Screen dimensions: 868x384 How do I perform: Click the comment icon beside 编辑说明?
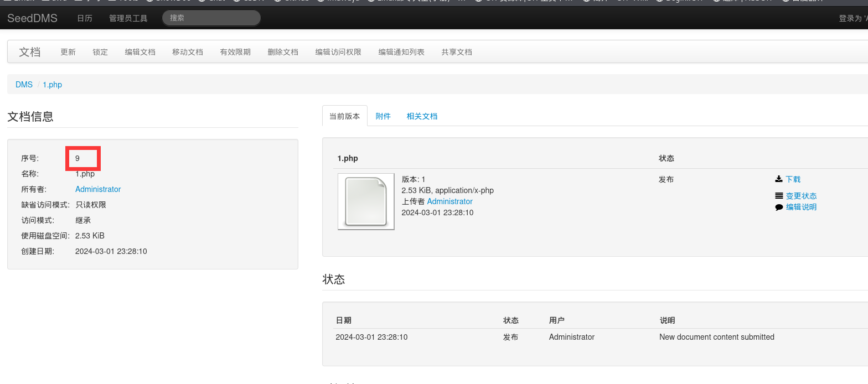coord(779,207)
